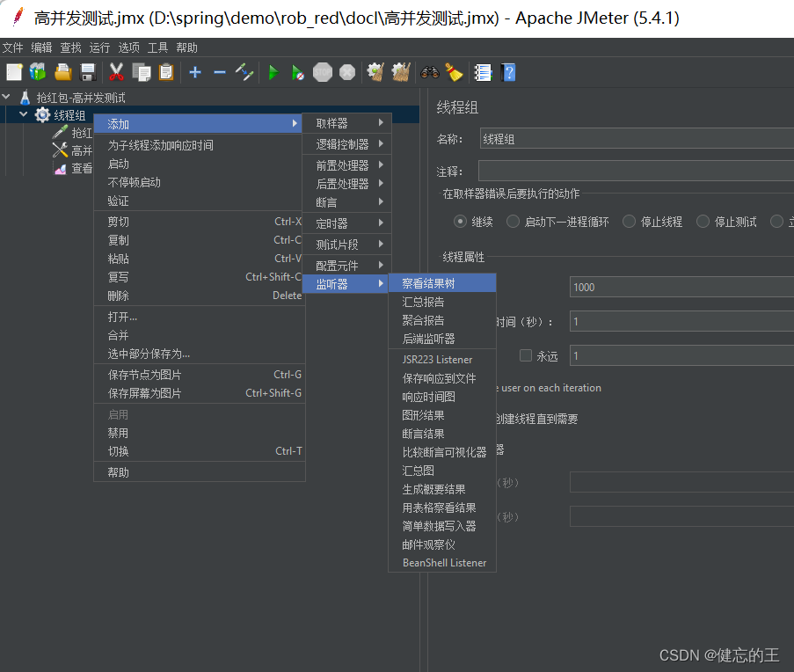Select 启动下一进程循环 radio button
This screenshot has width=794, height=672.
513,222
